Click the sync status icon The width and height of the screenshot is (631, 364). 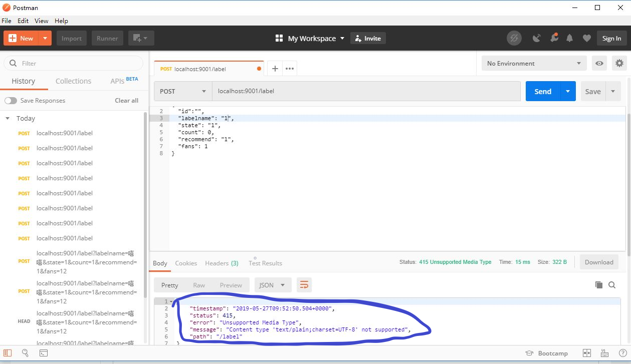[x=514, y=38]
